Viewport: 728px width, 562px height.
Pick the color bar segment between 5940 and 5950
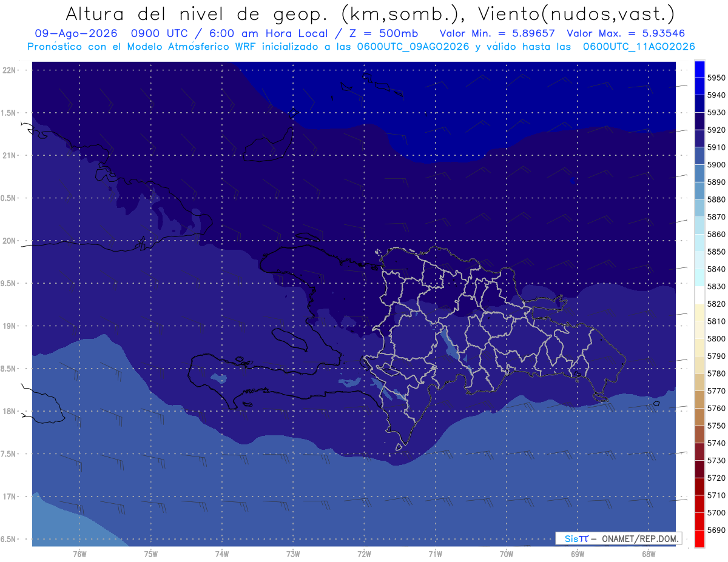pos(699,86)
